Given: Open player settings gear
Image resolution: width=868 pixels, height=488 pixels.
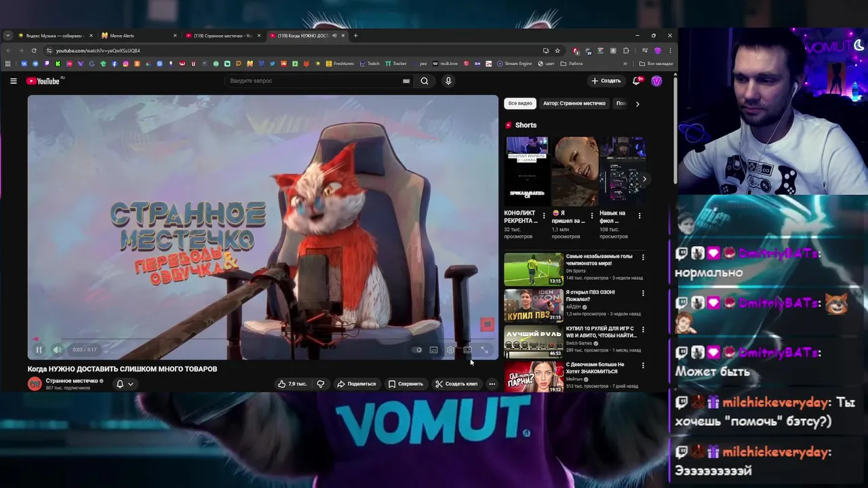Looking at the screenshot, I should 450,350.
